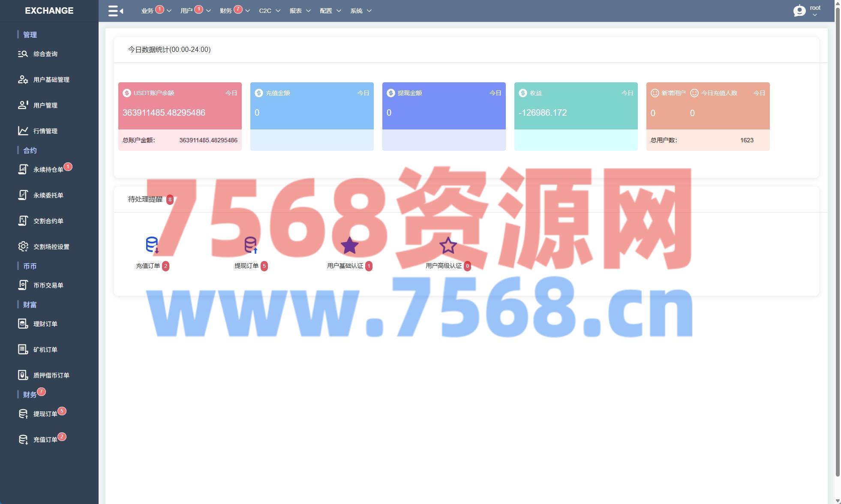The height and width of the screenshot is (504, 841).
Task: Open 矿机订单 in the sidebar
Action: pos(45,350)
